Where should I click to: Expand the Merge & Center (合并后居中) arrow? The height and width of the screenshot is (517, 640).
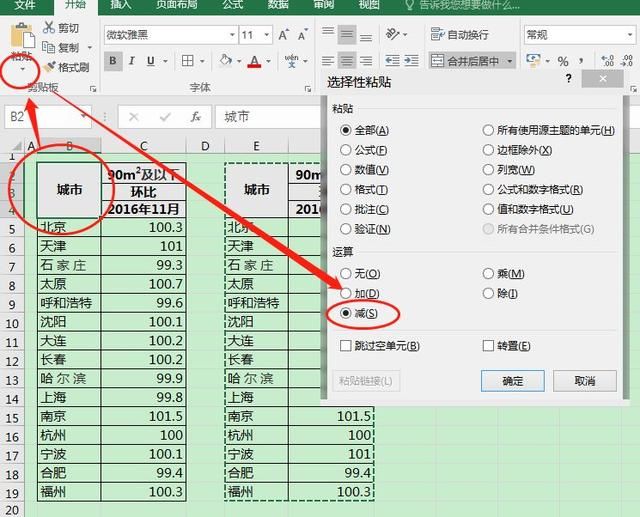[510, 61]
